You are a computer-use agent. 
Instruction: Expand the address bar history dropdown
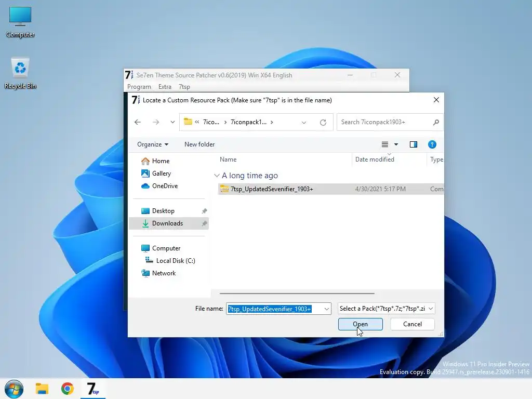pyautogui.click(x=303, y=122)
